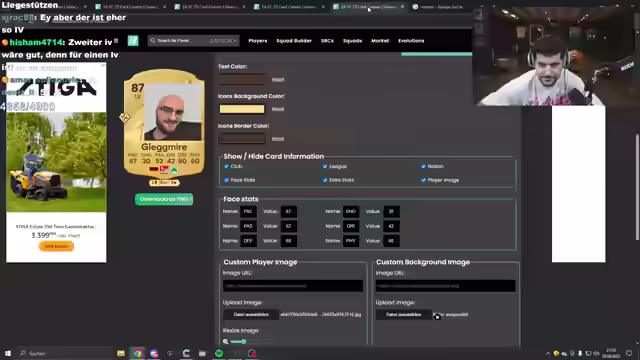Show hidden system tray icons chevron

(548, 353)
